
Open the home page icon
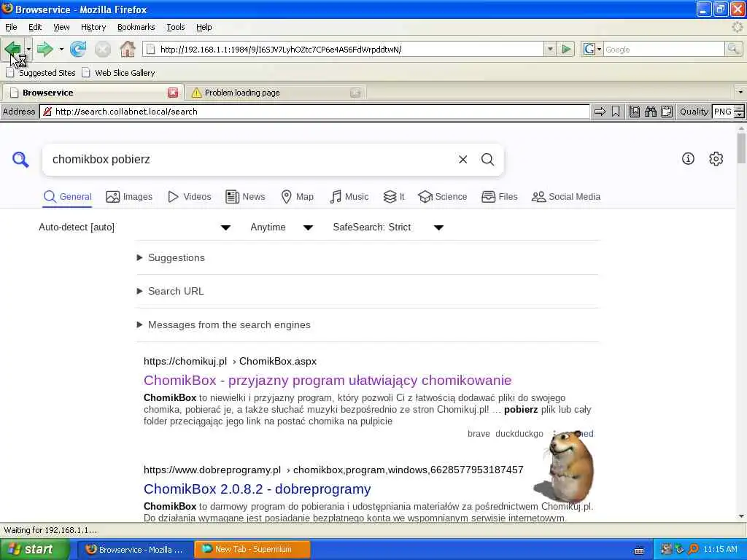(127, 49)
